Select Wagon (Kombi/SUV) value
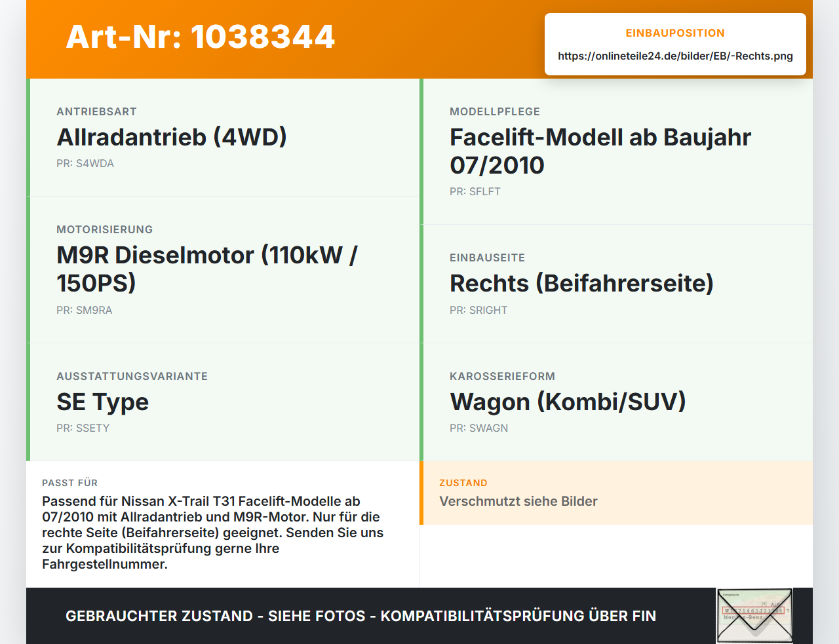The height and width of the screenshot is (644, 839). pos(568,402)
